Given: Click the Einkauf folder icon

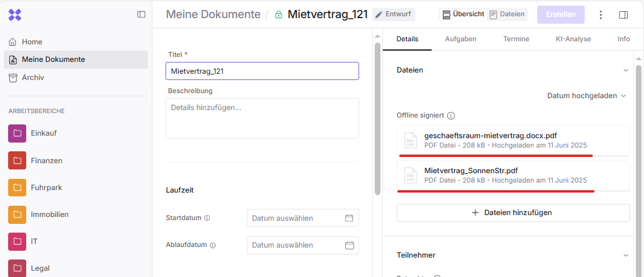Looking at the screenshot, I should (17, 133).
